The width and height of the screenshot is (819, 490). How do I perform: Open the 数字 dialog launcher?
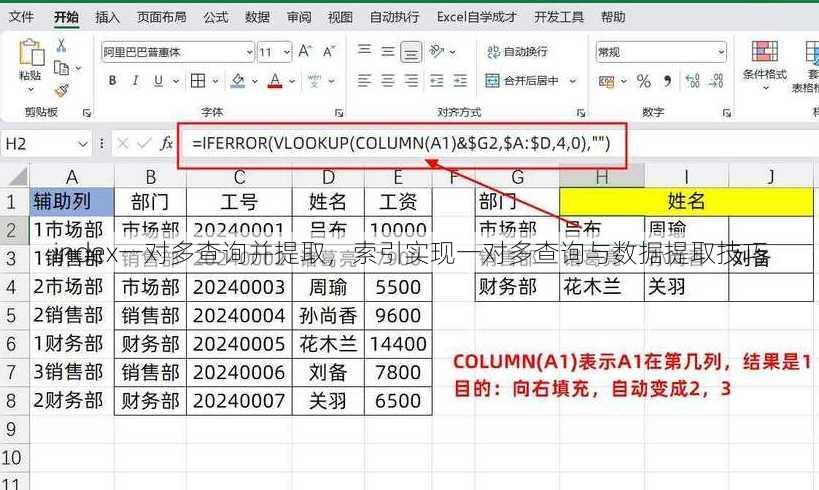tap(726, 112)
